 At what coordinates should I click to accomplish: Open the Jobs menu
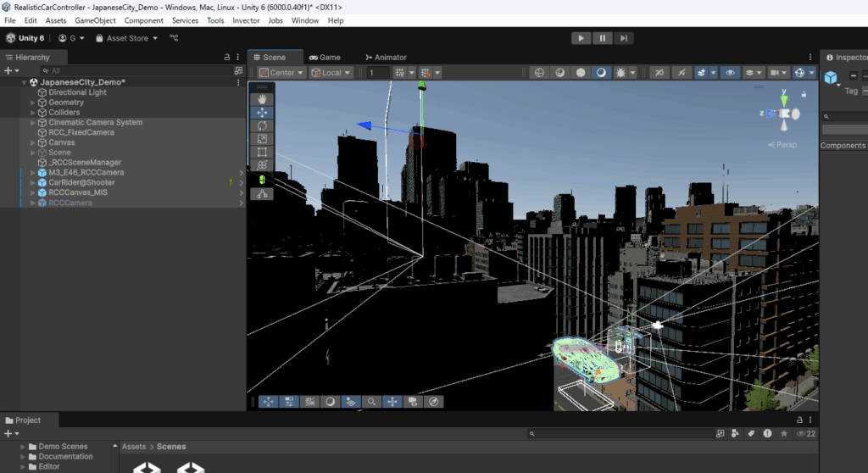(x=275, y=20)
